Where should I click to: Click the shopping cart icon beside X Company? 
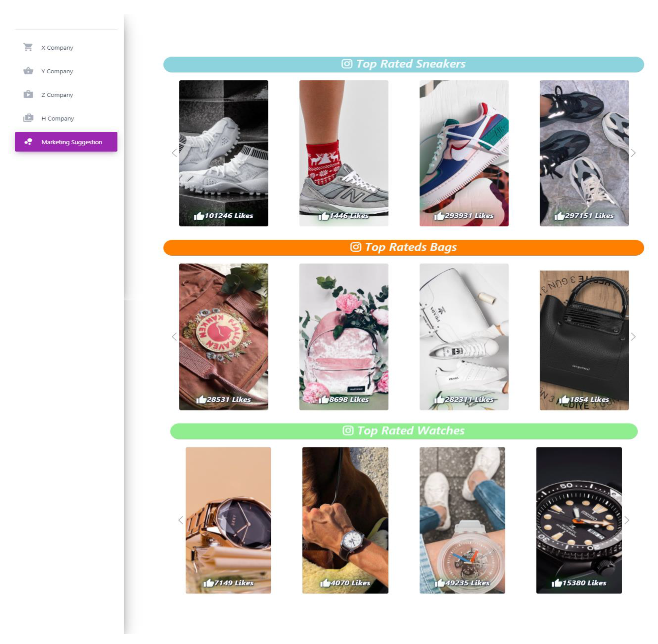click(28, 47)
